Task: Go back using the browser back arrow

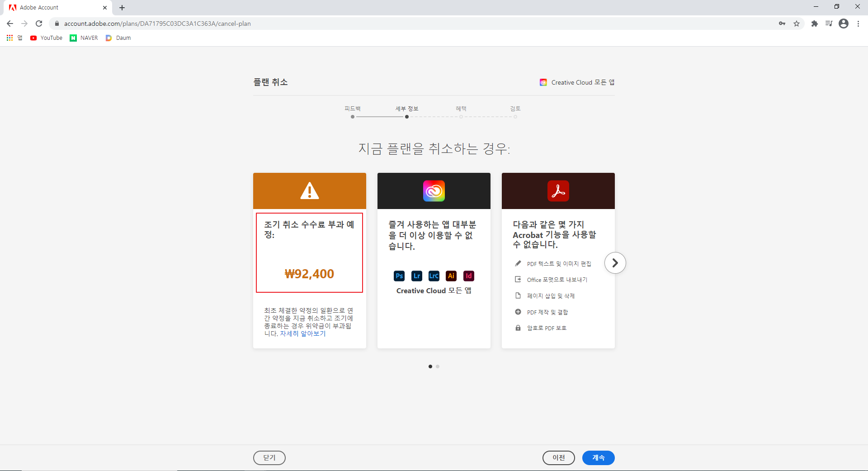Action: tap(10, 24)
